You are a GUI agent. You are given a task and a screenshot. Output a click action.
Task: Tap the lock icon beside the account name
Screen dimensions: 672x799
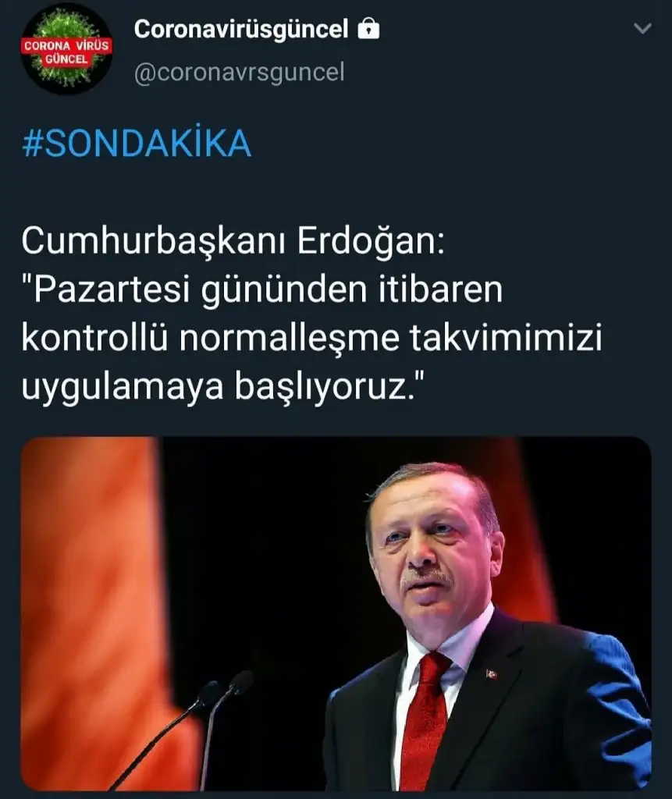368,29
